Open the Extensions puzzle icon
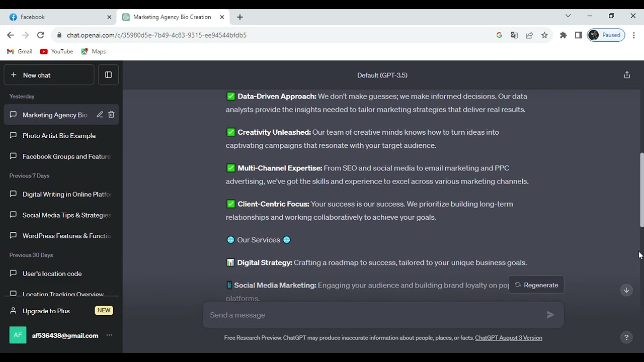The width and height of the screenshot is (644, 362). point(563,35)
